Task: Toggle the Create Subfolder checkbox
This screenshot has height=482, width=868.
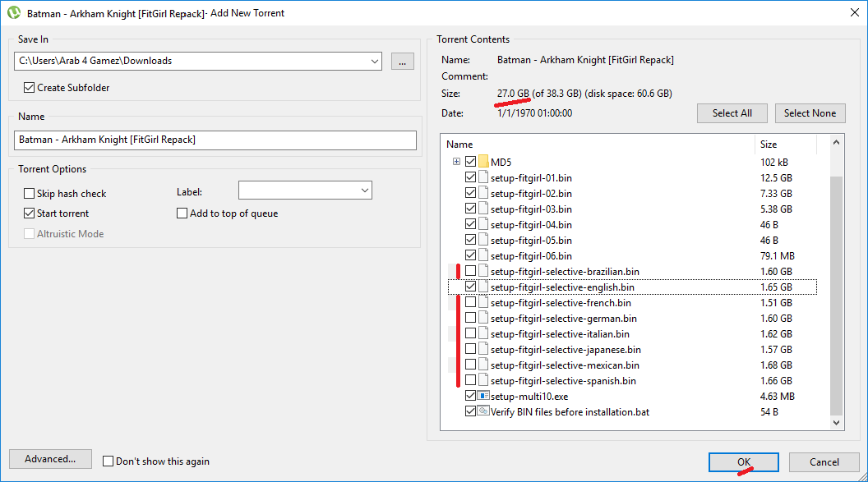Action: 30,87
